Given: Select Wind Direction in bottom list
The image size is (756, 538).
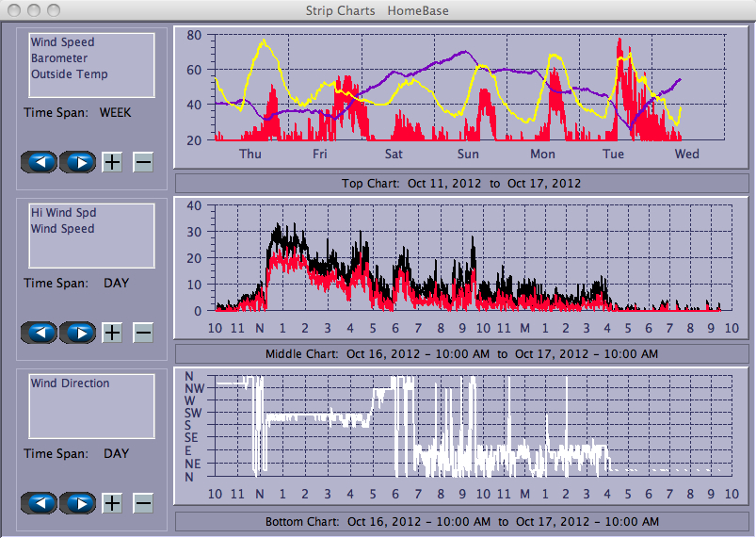Looking at the screenshot, I should (x=70, y=383).
